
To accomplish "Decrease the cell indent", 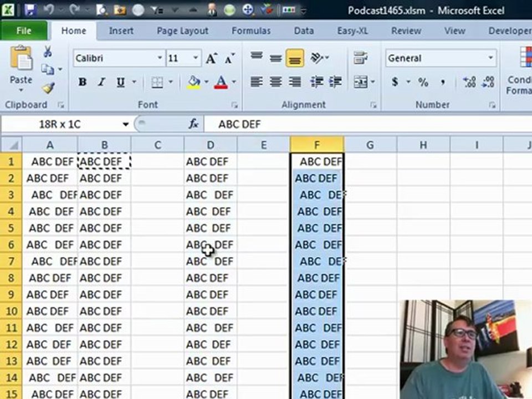I will (x=316, y=82).
